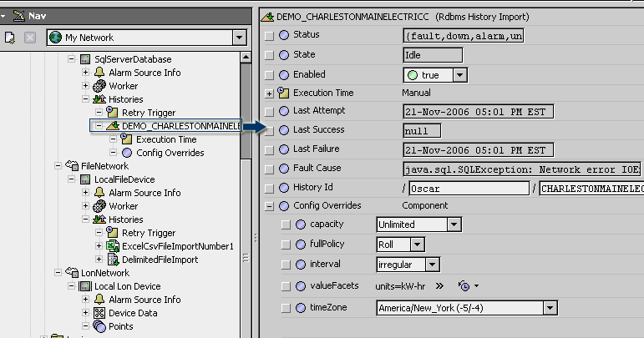
Task: Click the Points icon under Local Lon Device
Action: point(100,326)
